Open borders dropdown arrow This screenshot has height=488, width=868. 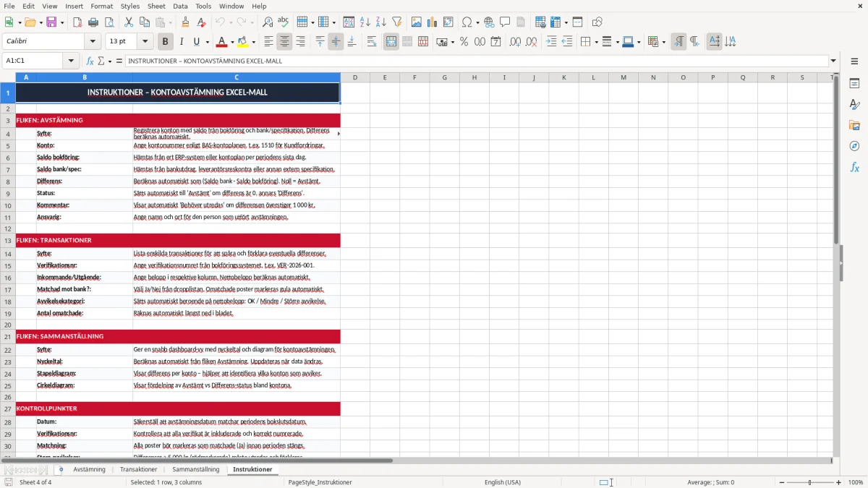(x=595, y=42)
